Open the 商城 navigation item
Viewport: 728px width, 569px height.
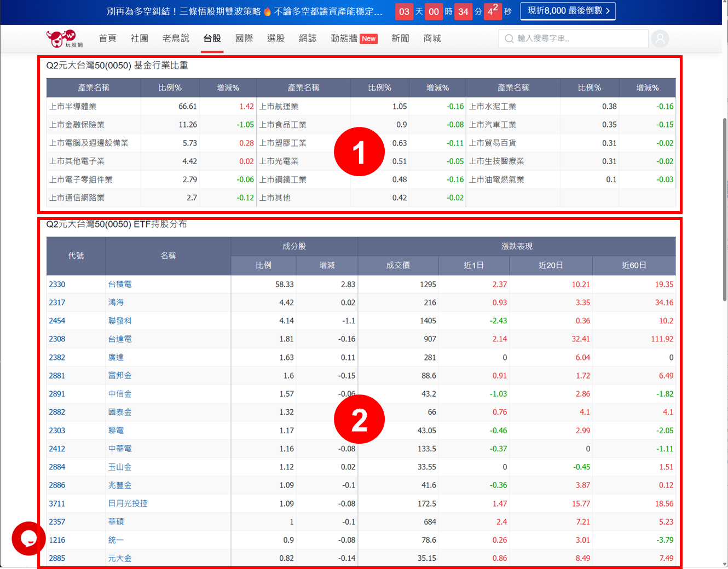point(432,38)
